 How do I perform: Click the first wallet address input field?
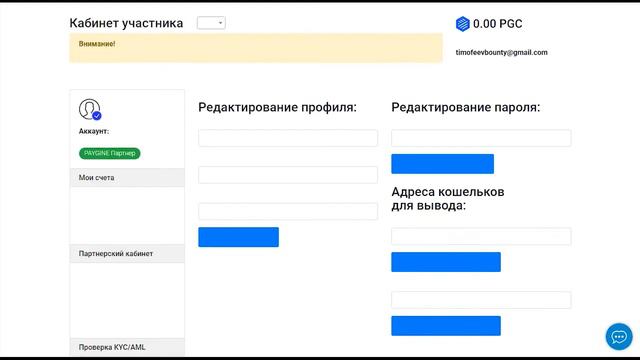pyautogui.click(x=481, y=236)
